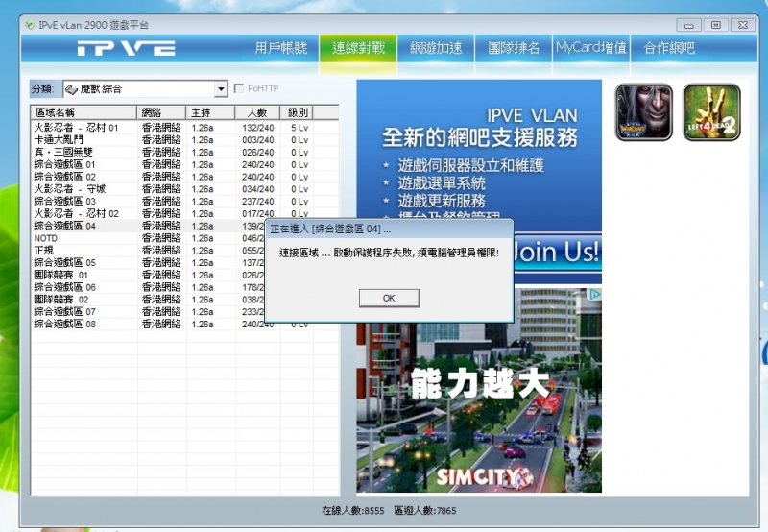Viewport: 768px width, 532px height.
Task: Open the 用戶帳號 tab
Action: coord(281,47)
